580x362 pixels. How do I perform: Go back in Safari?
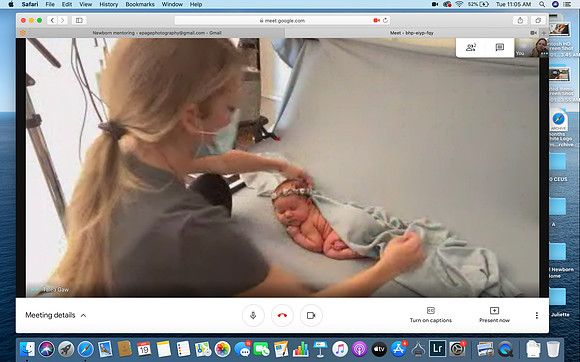pyautogui.click(x=52, y=20)
